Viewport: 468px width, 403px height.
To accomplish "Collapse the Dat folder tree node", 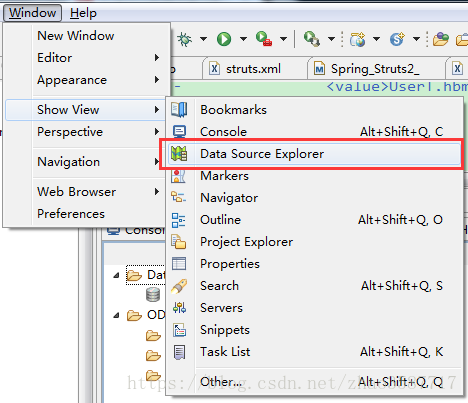I will [116, 275].
